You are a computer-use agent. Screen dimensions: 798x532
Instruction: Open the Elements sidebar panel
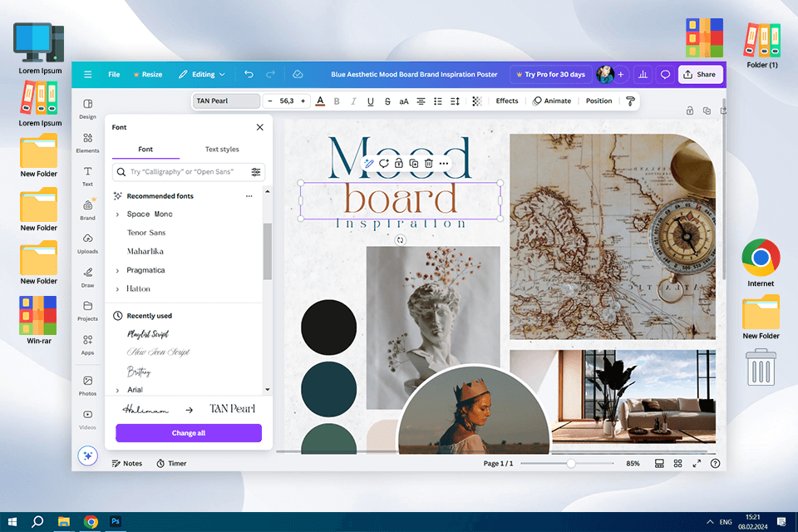(87, 142)
